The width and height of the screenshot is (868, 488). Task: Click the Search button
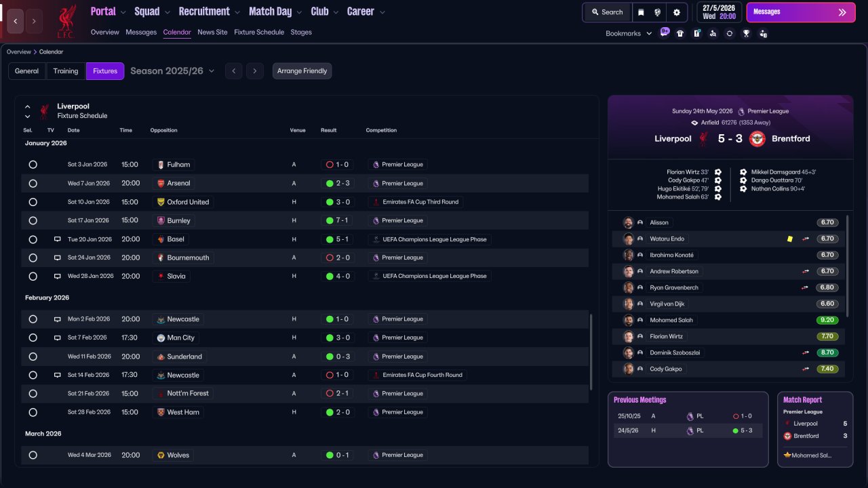point(606,12)
